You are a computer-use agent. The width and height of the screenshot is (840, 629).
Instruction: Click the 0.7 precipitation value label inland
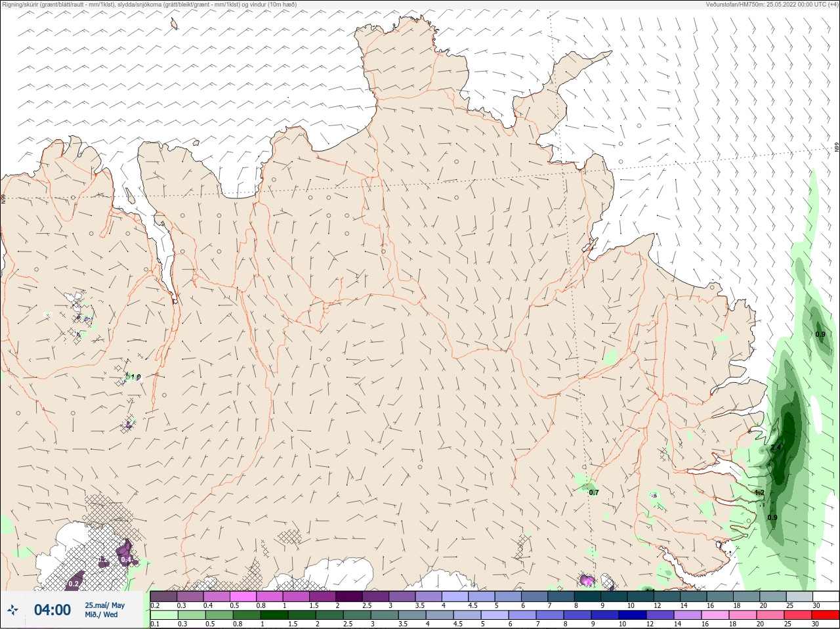[x=593, y=492]
